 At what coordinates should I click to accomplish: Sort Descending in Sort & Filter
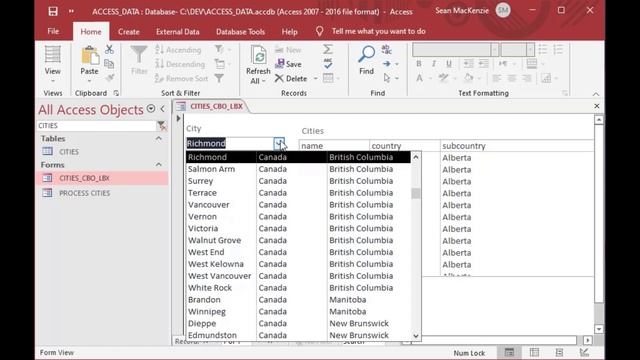coord(180,64)
